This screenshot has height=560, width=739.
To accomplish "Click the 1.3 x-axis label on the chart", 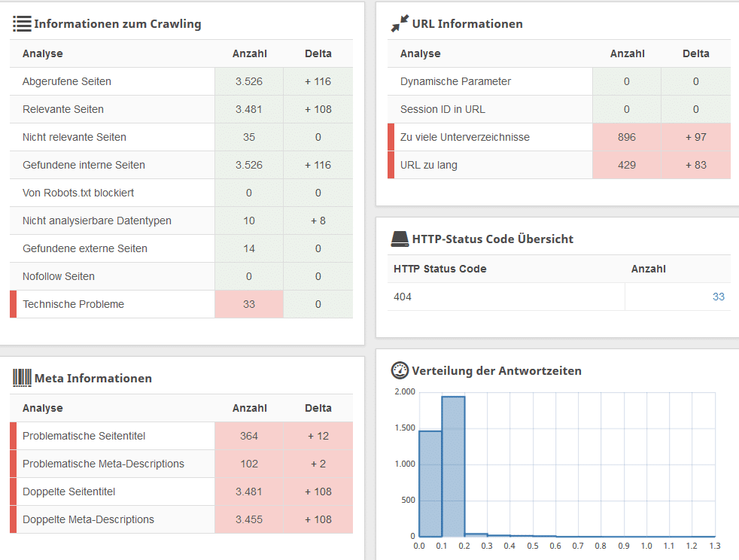I will (715, 546).
